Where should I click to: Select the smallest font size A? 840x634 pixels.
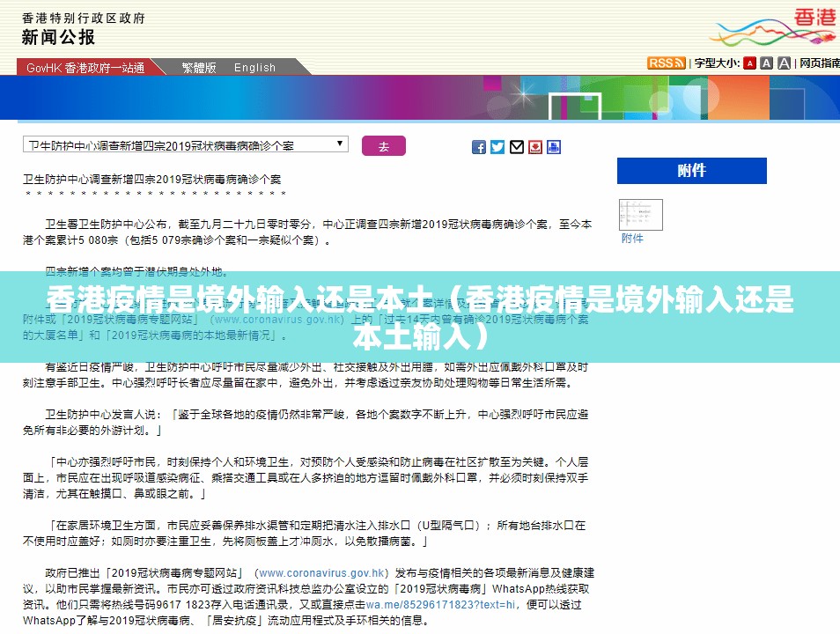pyautogui.click(x=750, y=63)
